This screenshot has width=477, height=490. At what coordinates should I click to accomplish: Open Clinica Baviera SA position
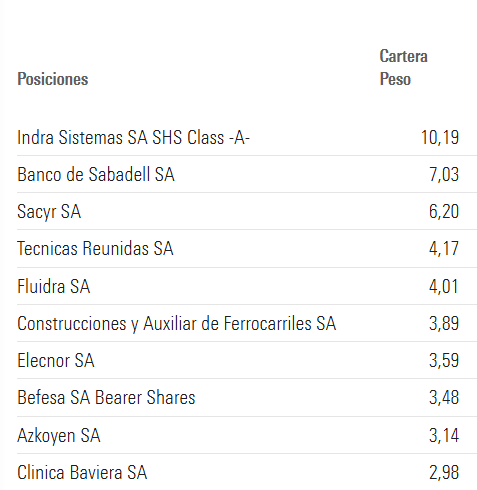point(82,472)
